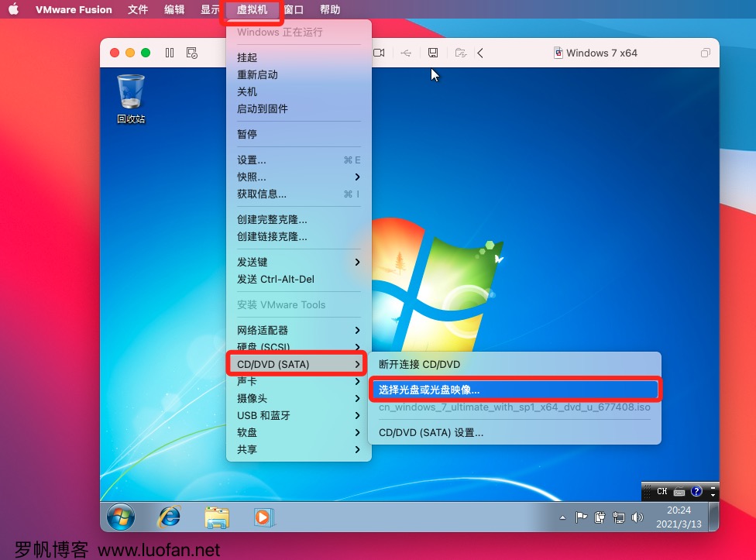The height and width of the screenshot is (560, 756).
Task: Open the 窗口 menu
Action: pos(294,9)
